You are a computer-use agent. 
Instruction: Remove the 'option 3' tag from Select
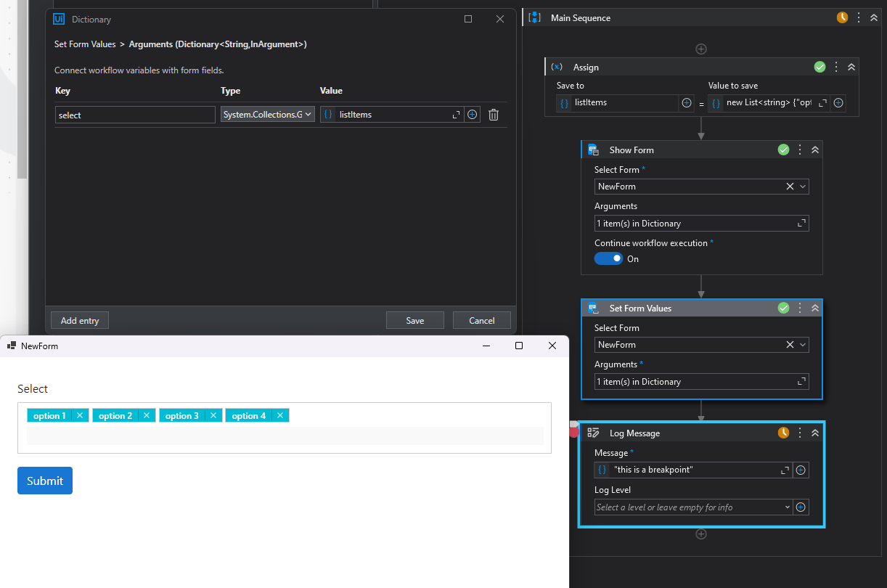[x=213, y=416]
